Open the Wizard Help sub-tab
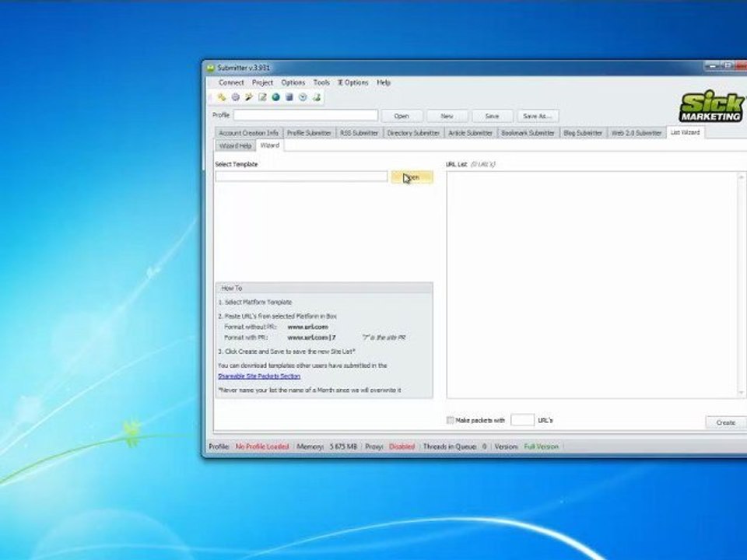Screen dimensions: 747x560 coord(235,145)
